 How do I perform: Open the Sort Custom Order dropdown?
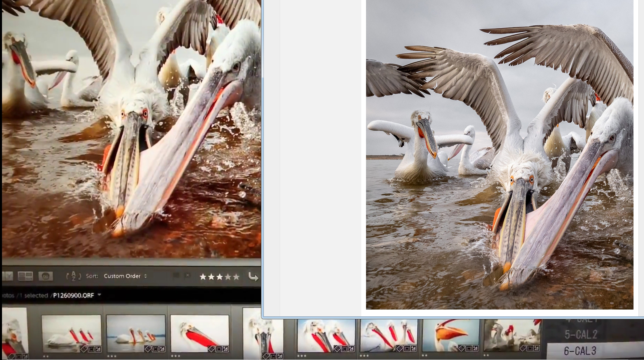tap(125, 276)
